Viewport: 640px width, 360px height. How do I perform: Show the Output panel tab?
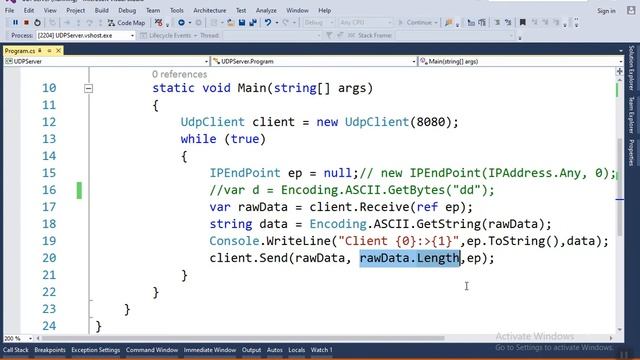251,350
